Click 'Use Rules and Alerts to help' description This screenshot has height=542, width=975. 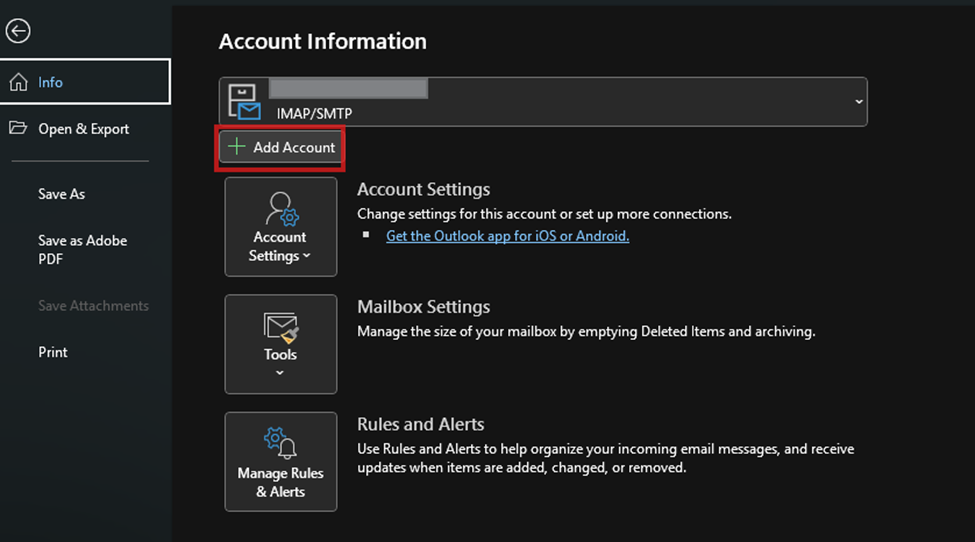(606, 458)
